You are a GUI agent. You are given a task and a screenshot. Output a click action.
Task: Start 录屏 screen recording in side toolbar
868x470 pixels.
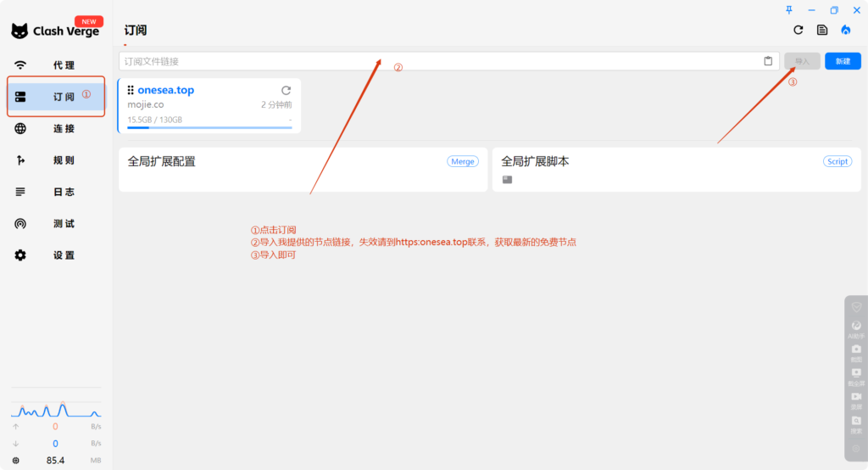(856, 400)
